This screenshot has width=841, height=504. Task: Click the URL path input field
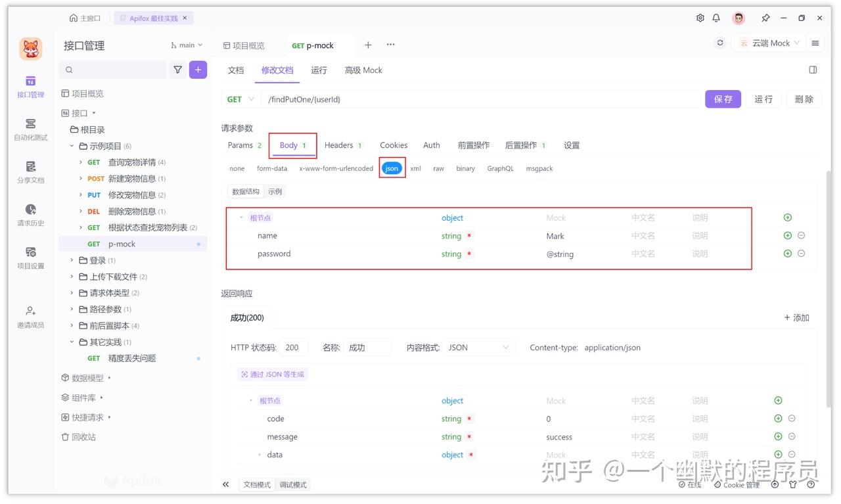tap(480, 99)
